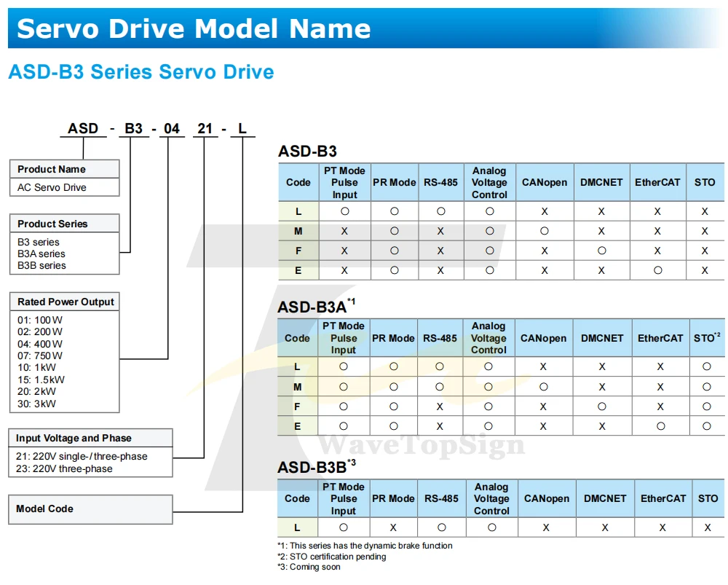
Task: Click circle for code L PT Mode in ASD-B3
Action: (x=344, y=211)
